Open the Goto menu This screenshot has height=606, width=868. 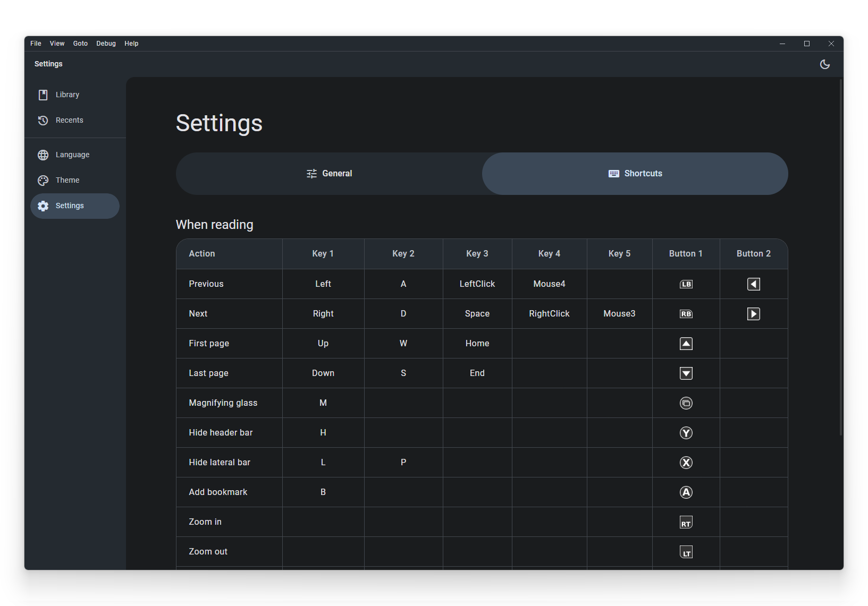point(80,43)
